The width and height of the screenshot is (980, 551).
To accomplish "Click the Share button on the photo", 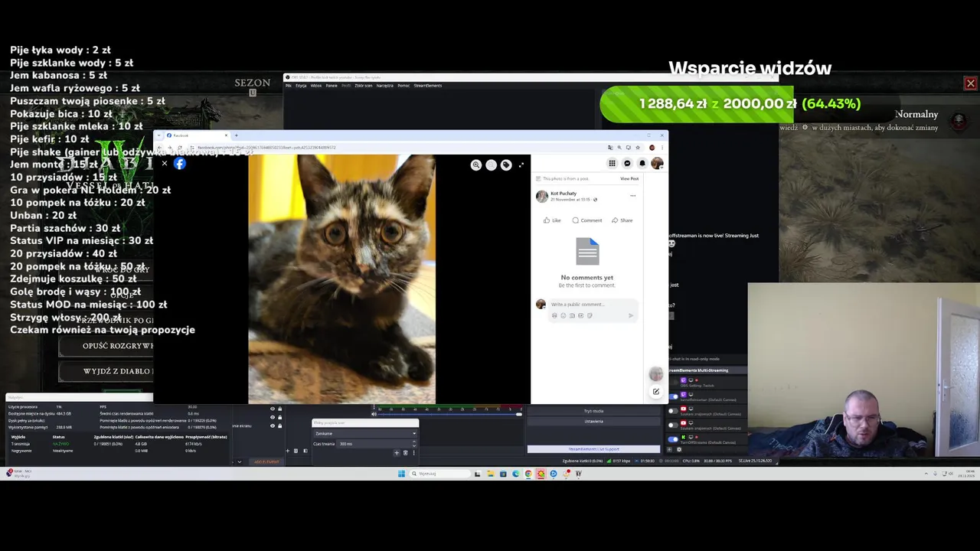I will tap(622, 220).
